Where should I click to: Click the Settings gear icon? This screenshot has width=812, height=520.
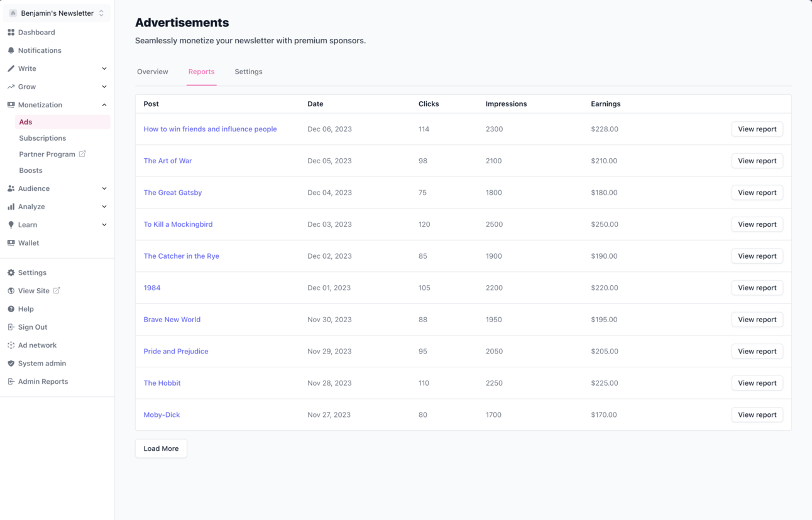(x=11, y=273)
